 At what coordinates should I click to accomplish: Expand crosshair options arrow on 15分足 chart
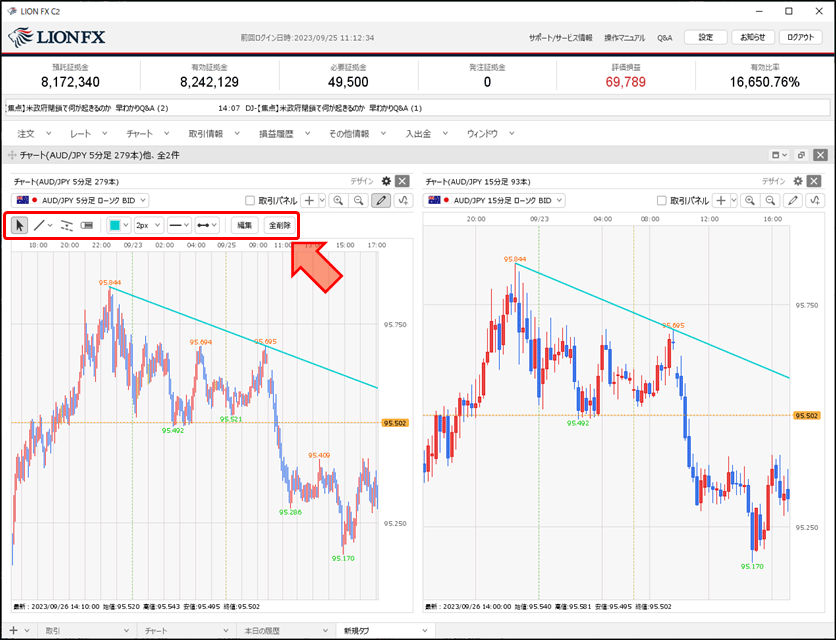733,201
